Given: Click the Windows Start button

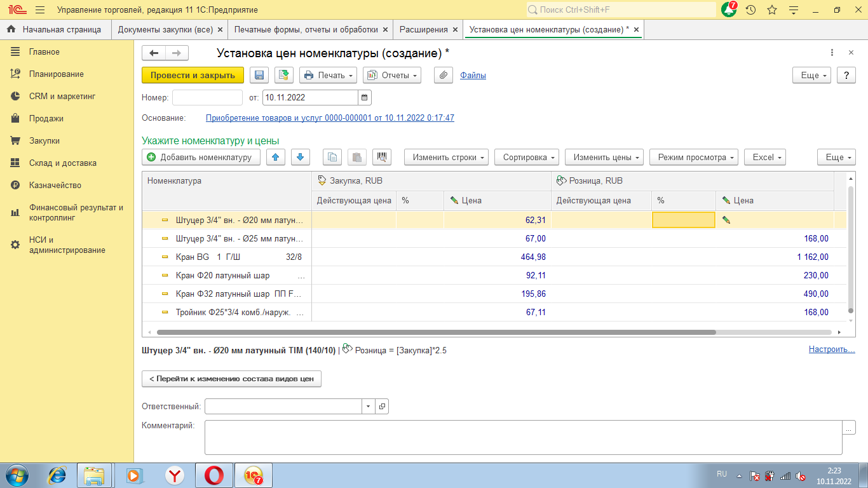Looking at the screenshot, I should click(x=17, y=475).
